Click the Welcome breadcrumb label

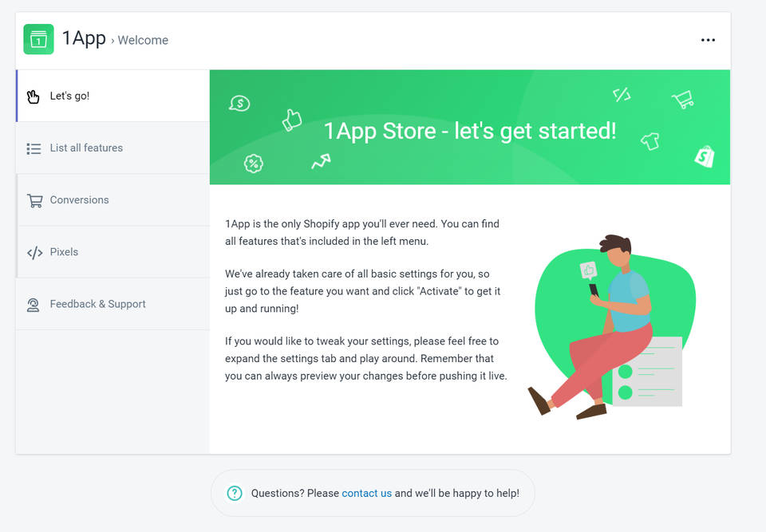click(x=143, y=40)
